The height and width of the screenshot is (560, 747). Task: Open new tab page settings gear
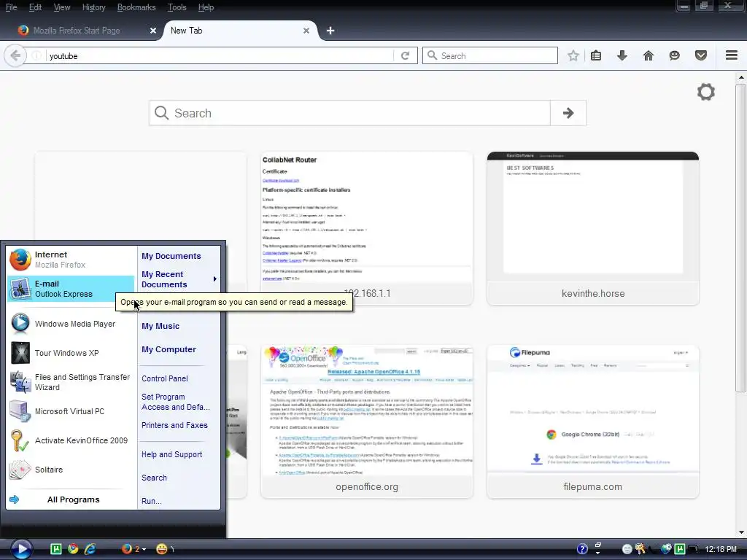coord(706,92)
